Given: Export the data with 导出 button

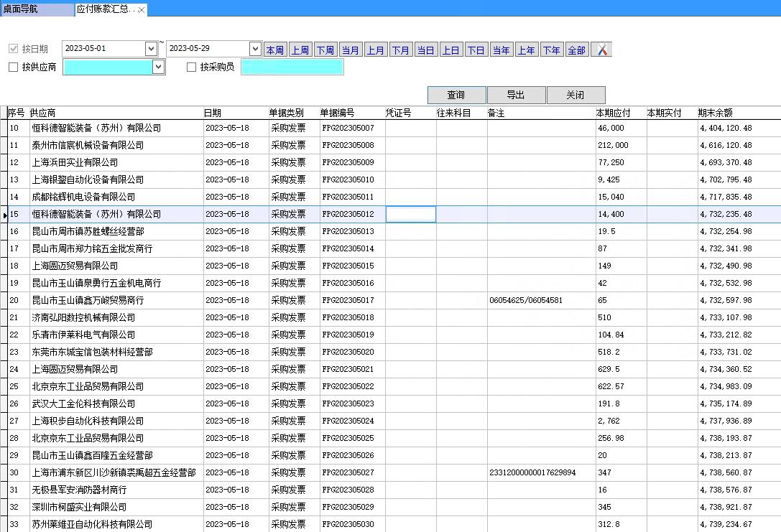Looking at the screenshot, I should [516, 95].
